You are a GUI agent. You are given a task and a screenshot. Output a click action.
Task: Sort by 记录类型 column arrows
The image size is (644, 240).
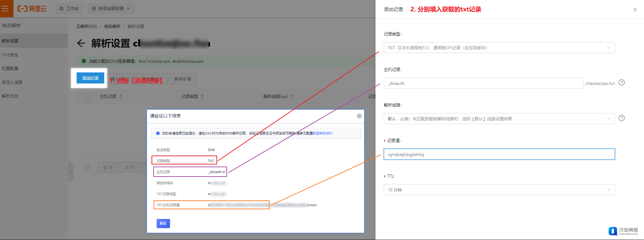click(203, 97)
